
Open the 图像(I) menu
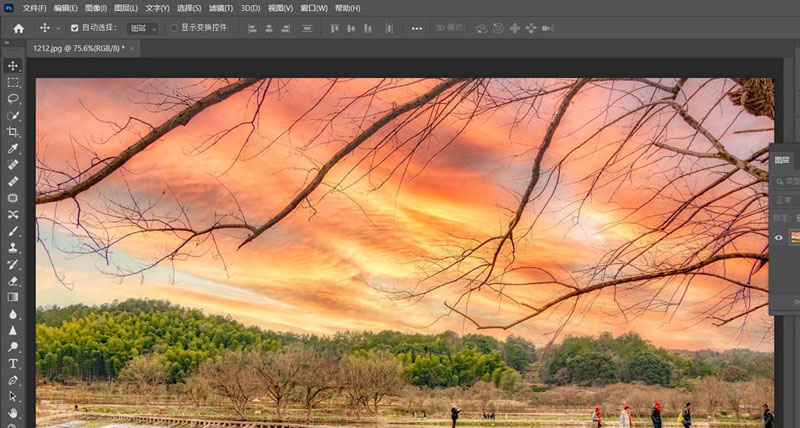click(96, 8)
